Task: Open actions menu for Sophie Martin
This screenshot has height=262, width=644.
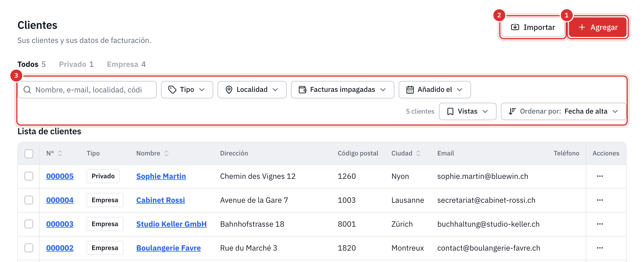Action: coord(600,176)
